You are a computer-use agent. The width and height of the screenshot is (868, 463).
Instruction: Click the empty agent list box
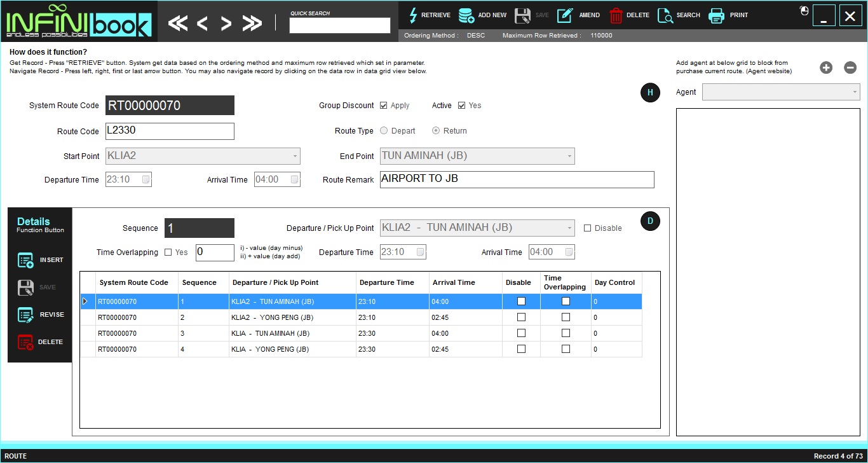point(768,272)
